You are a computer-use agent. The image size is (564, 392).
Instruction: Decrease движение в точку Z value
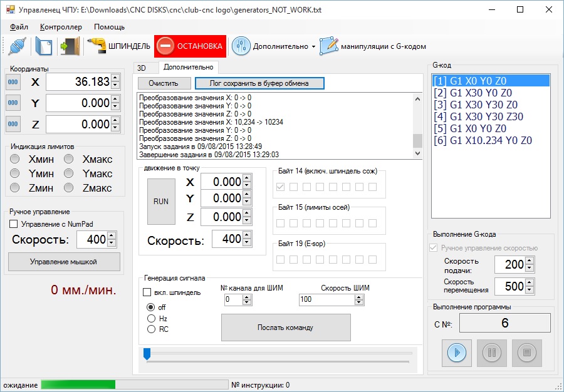click(247, 220)
